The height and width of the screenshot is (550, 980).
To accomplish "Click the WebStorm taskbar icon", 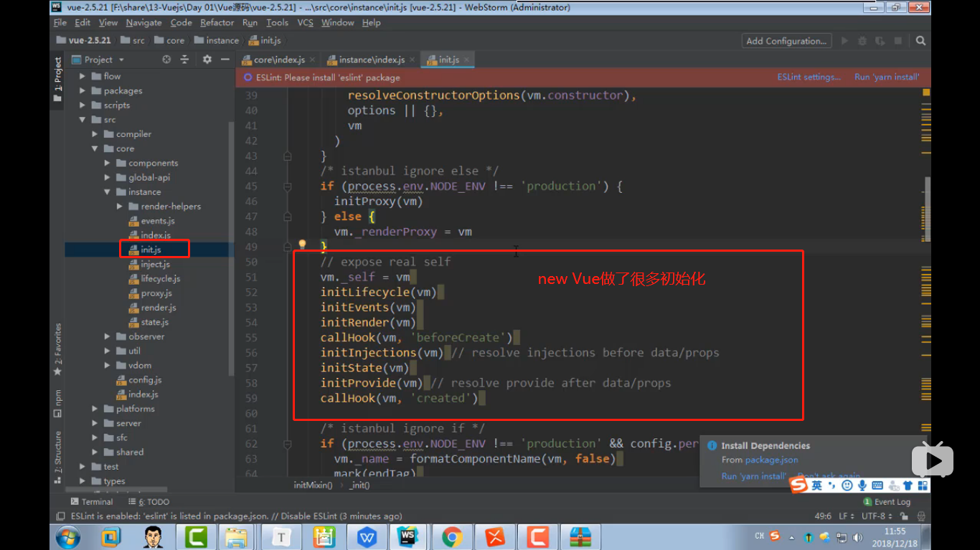I will click(x=408, y=536).
